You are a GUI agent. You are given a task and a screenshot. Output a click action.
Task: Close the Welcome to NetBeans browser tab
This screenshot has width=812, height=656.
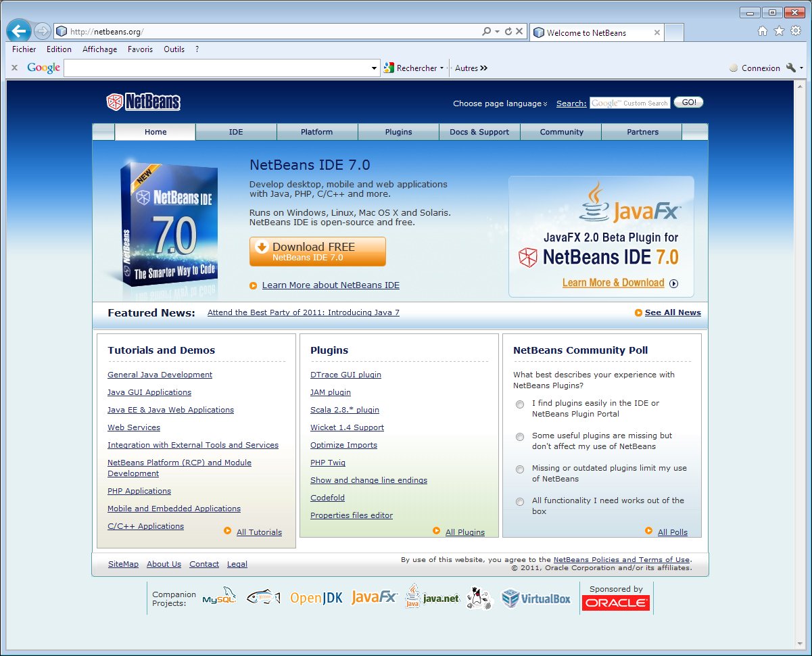pos(657,32)
